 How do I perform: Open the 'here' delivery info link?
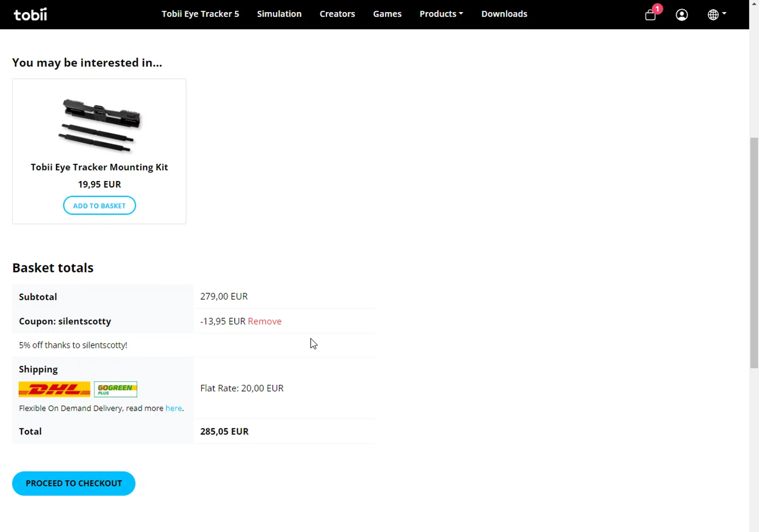click(x=174, y=408)
